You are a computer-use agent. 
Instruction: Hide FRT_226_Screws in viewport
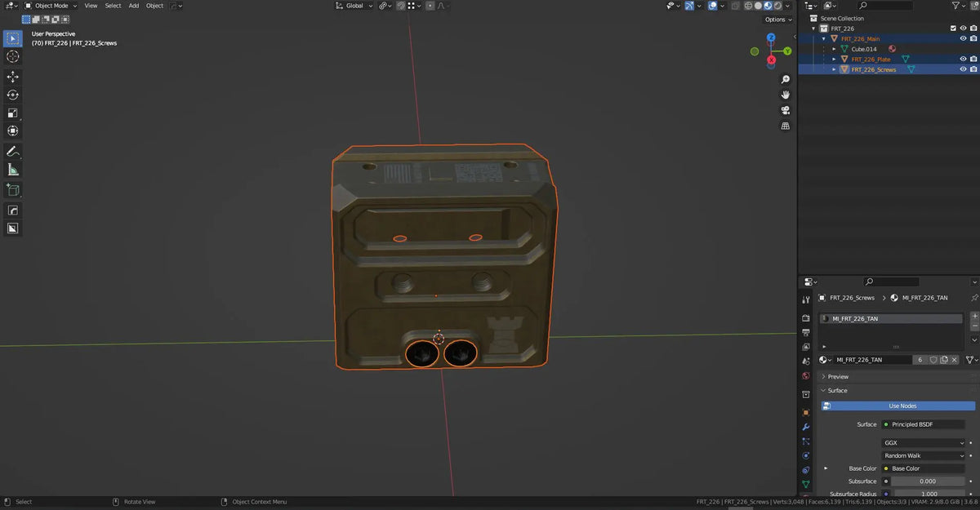point(963,69)
